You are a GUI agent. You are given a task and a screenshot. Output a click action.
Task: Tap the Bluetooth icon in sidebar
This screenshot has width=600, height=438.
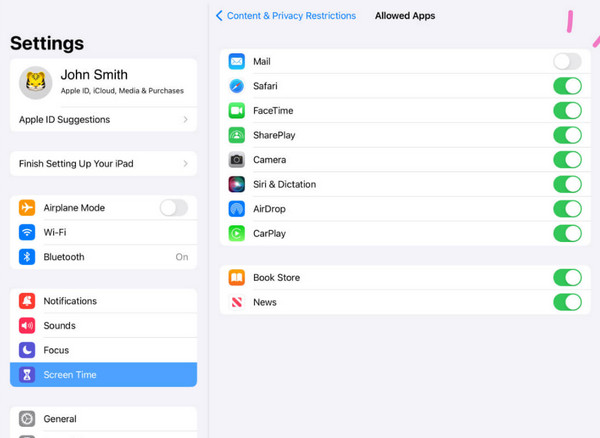point(27,257)
